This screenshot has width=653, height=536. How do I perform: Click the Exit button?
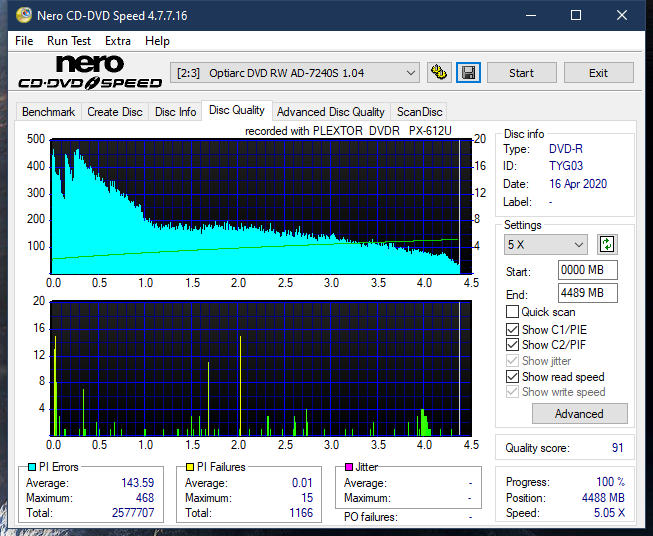pos(598,73)
